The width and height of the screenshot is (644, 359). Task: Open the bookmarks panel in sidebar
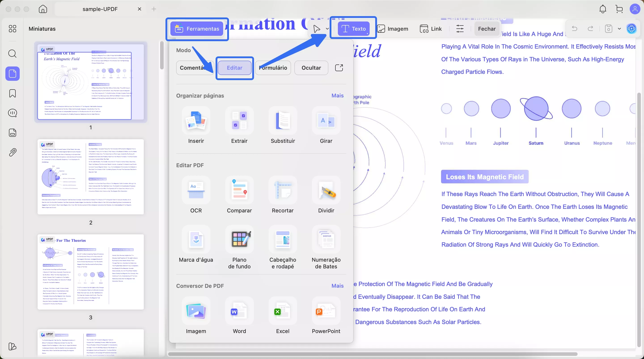pos(12,93)
